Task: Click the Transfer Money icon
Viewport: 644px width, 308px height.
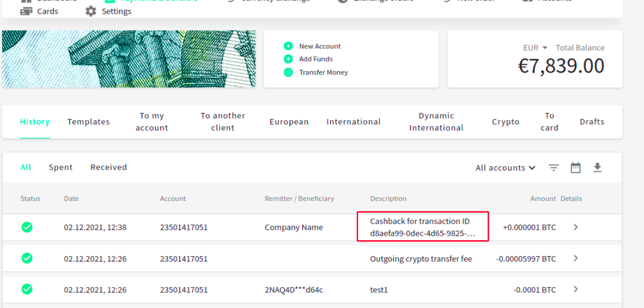Action: point(288,72)
